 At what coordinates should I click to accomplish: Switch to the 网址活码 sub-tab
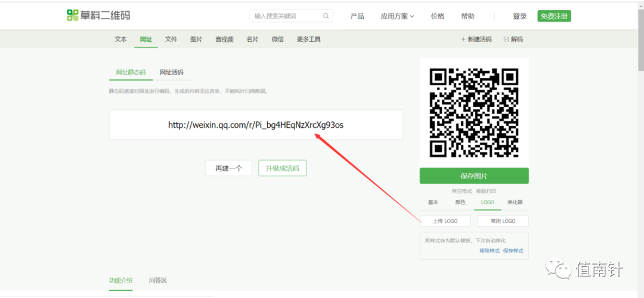tap(171, 72)
